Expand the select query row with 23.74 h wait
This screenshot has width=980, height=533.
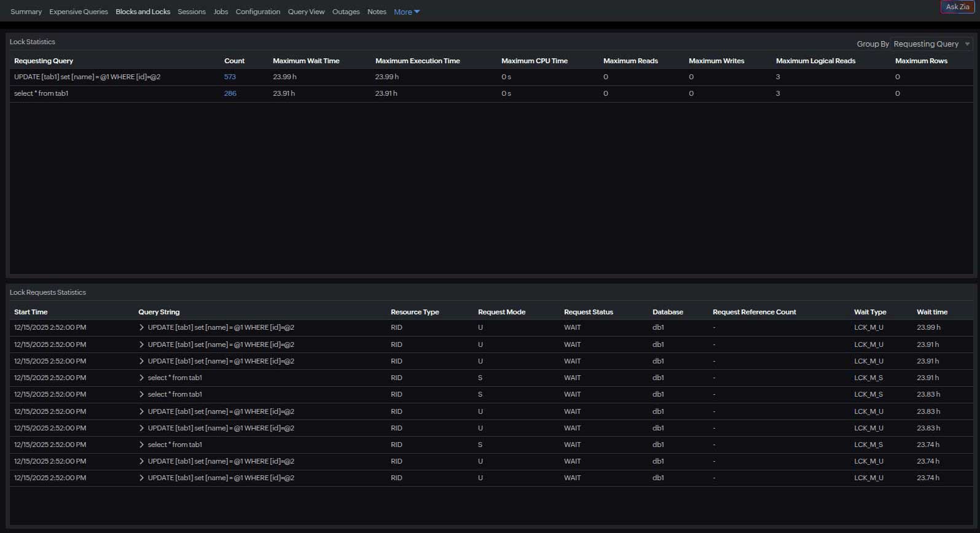coord(141,445)
